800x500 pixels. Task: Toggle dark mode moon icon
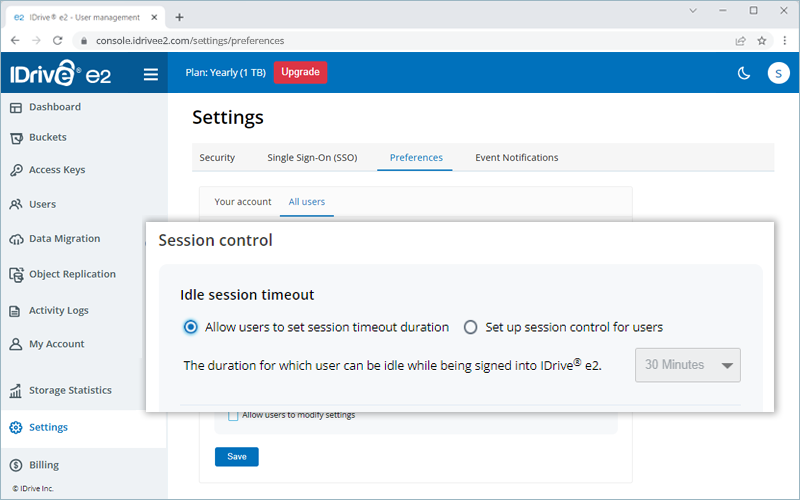coord(743,73)
